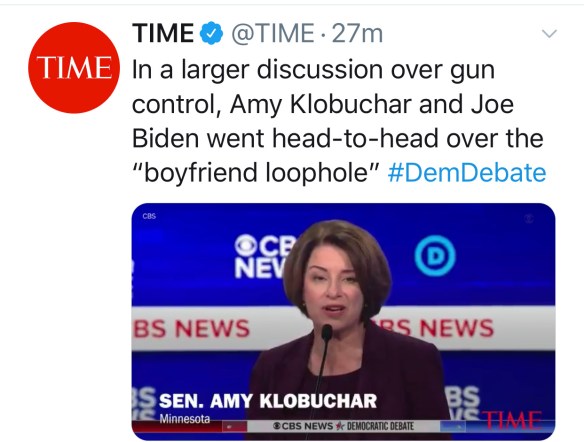Viewport: 584px width, 442px height.
Task: Click the SEN. AMY KLOBUCHAR name caption
Action: coord(268,401)
